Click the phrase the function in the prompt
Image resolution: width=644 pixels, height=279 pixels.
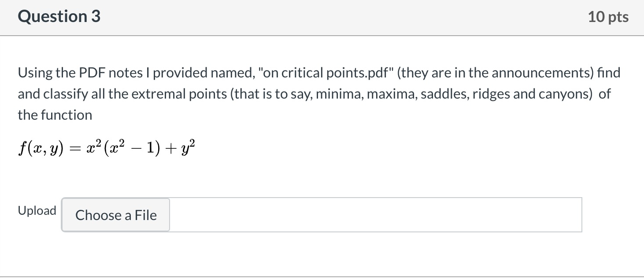point(54,114)
